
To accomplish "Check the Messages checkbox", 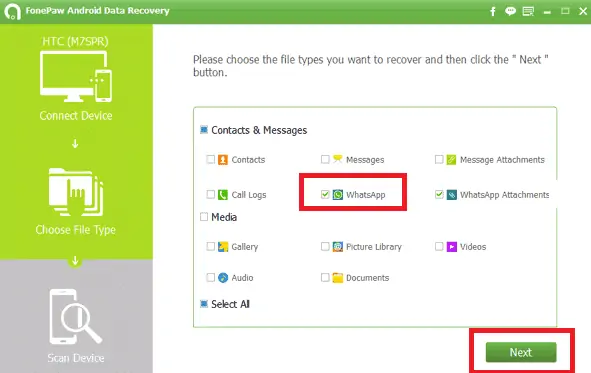I will click(325, 159).
